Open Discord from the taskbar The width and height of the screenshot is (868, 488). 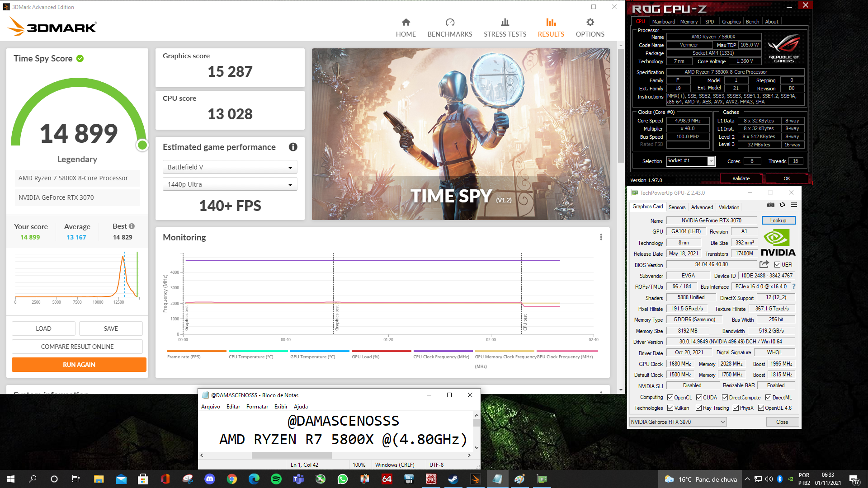pyautogui.click(x=210, y=479)
